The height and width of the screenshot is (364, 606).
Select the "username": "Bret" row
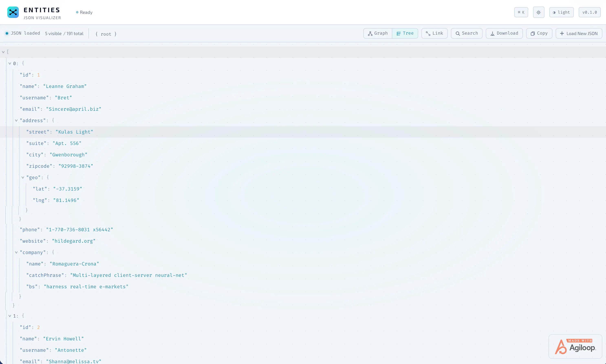click(x=303, y=98)
